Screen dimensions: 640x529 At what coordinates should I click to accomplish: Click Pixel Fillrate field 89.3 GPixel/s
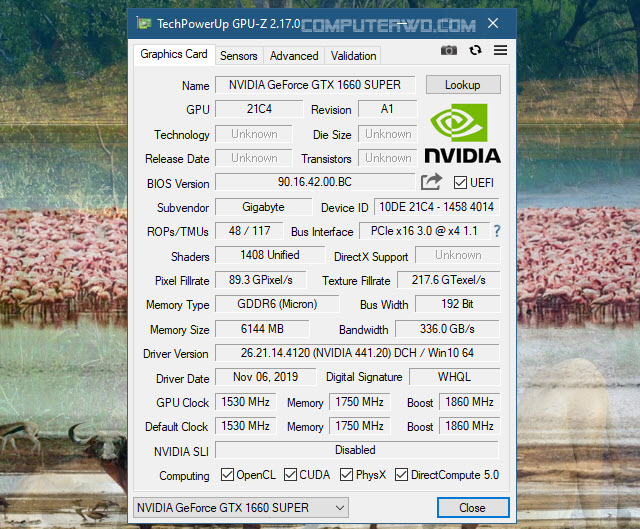coord(261,280)
